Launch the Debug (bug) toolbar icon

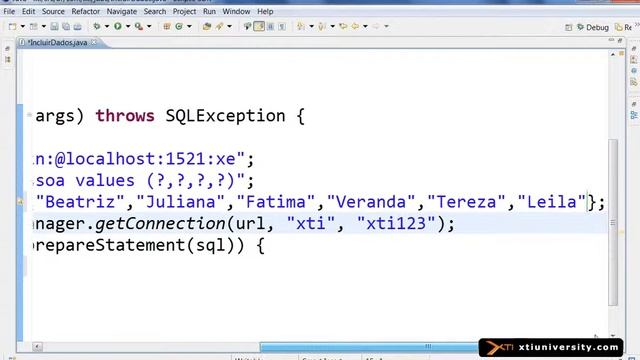[x=97, y=27]
